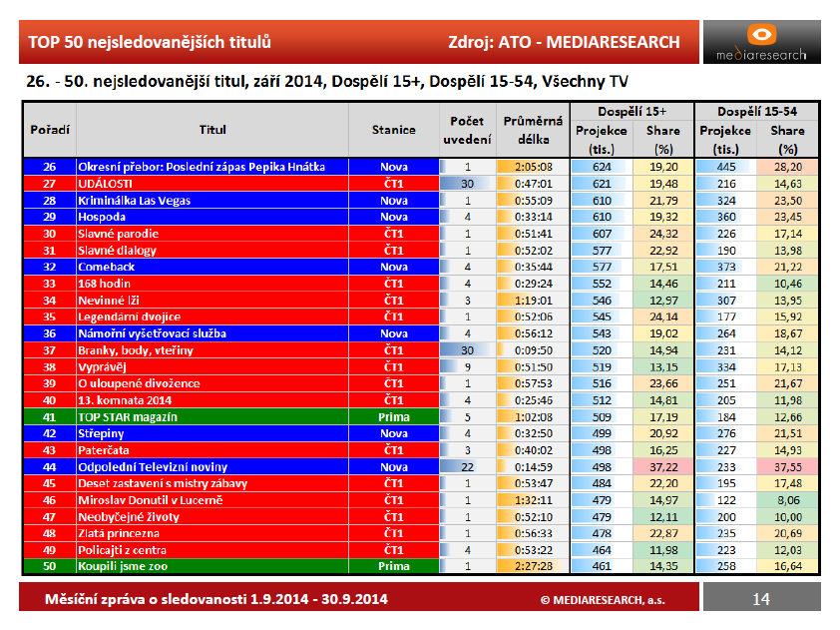
Task: Select the 'Policajti z centra' title cell
Action: tap(212, 549)
